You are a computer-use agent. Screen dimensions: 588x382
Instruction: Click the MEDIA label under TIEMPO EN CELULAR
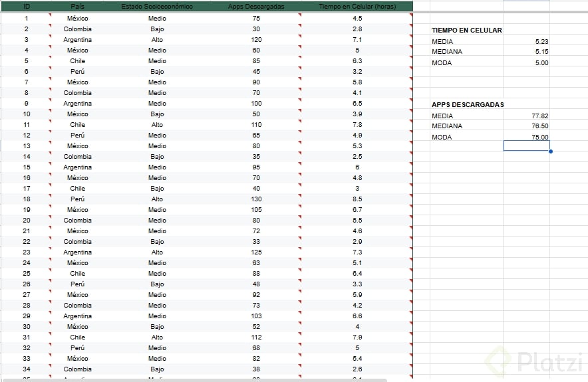click(x=442, y=41)
